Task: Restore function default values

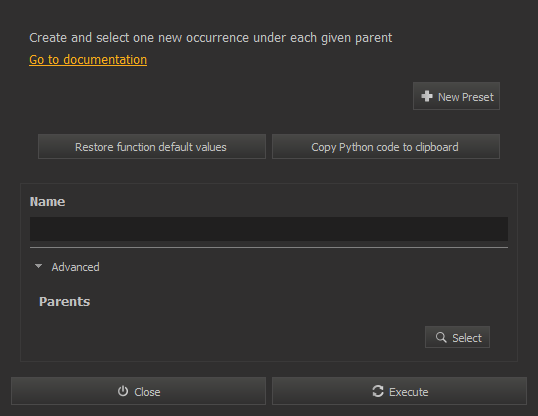Action: pos(152,147)
